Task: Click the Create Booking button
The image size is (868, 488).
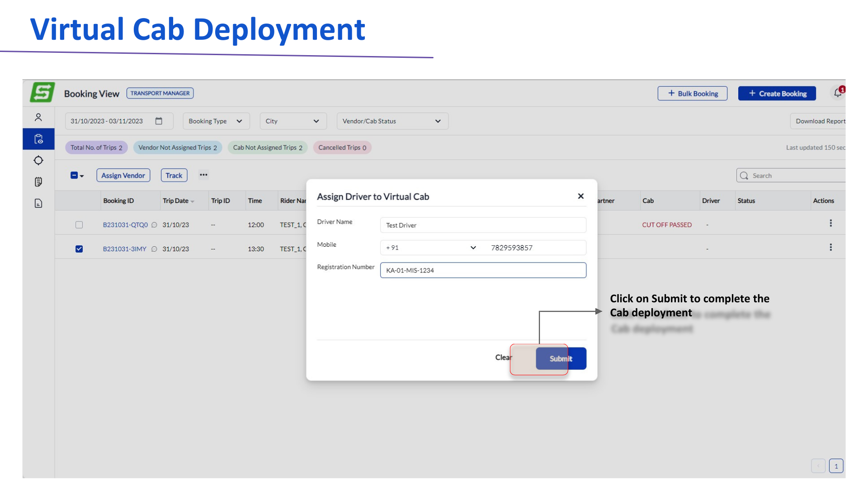Action: coord(777,94)
